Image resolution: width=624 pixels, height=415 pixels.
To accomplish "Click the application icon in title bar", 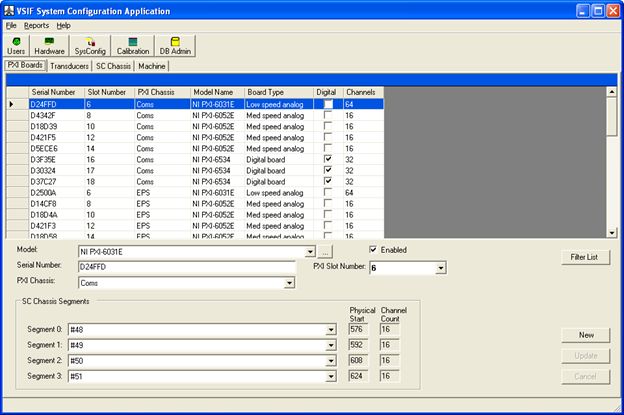I will [x=9, y=11].
